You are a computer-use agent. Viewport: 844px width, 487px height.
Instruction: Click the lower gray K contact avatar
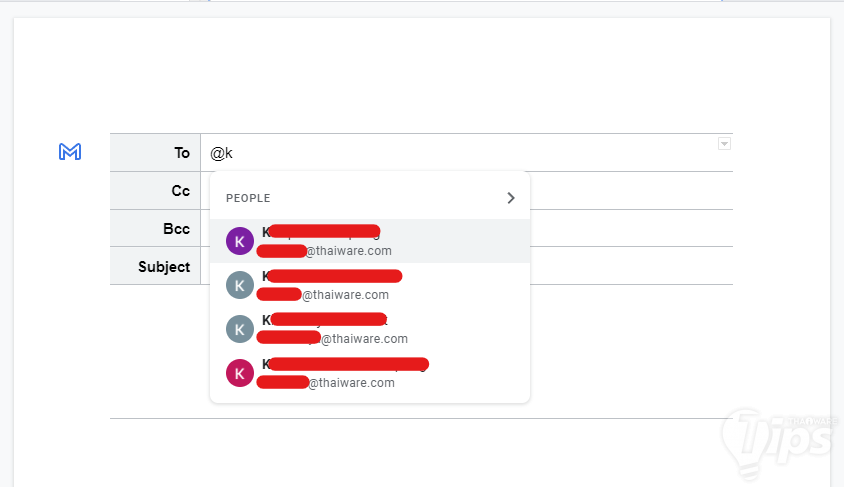click(x=239, y=329)
